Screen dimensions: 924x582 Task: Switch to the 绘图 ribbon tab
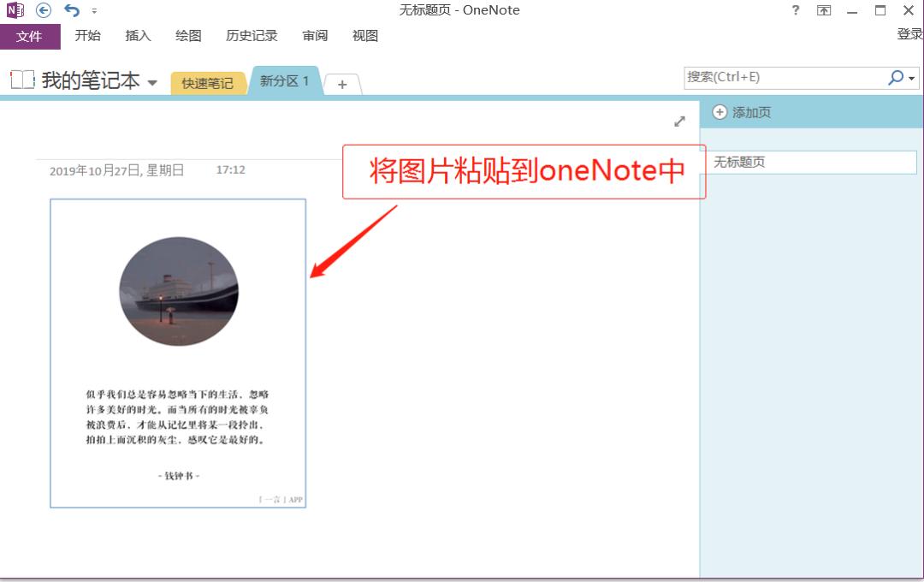pyautogui.click(x=188, y=35)
